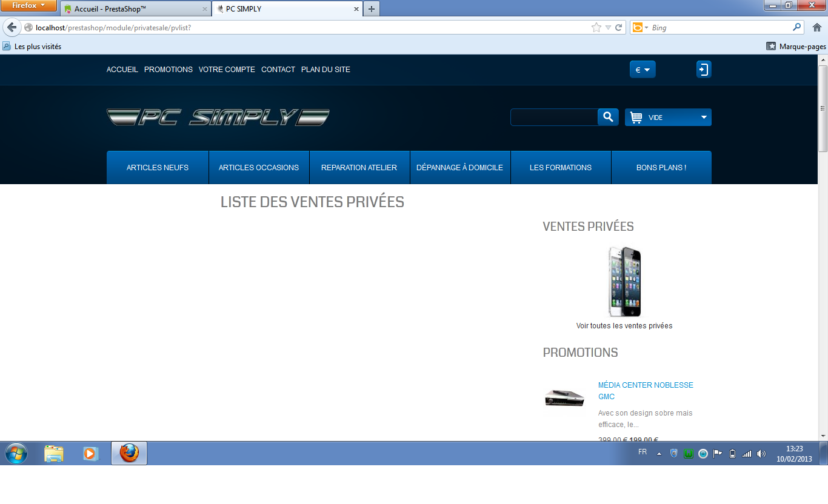Go to ACCUEIL link
The width and height of the screenshot is (828, 504).
click(122, 70)
